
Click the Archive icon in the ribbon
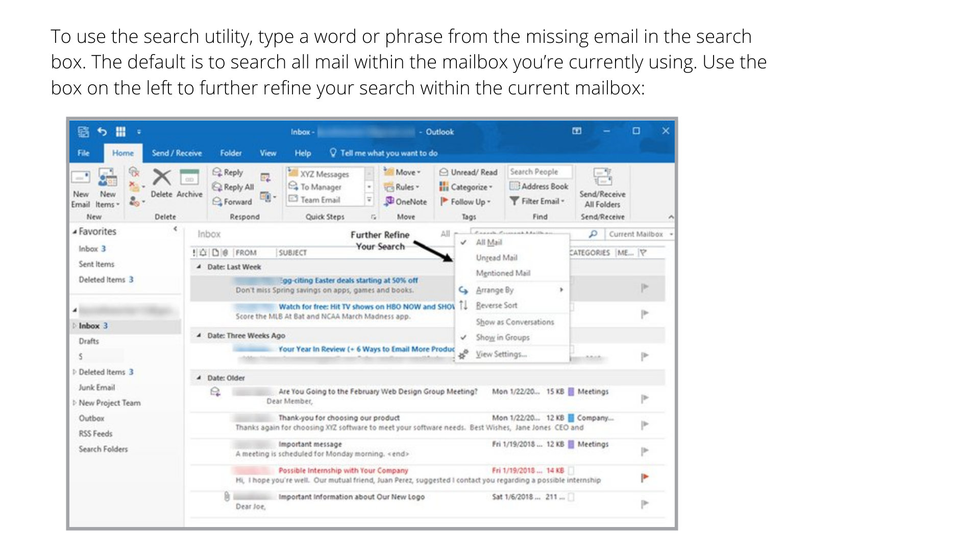[x=189, y=178]
